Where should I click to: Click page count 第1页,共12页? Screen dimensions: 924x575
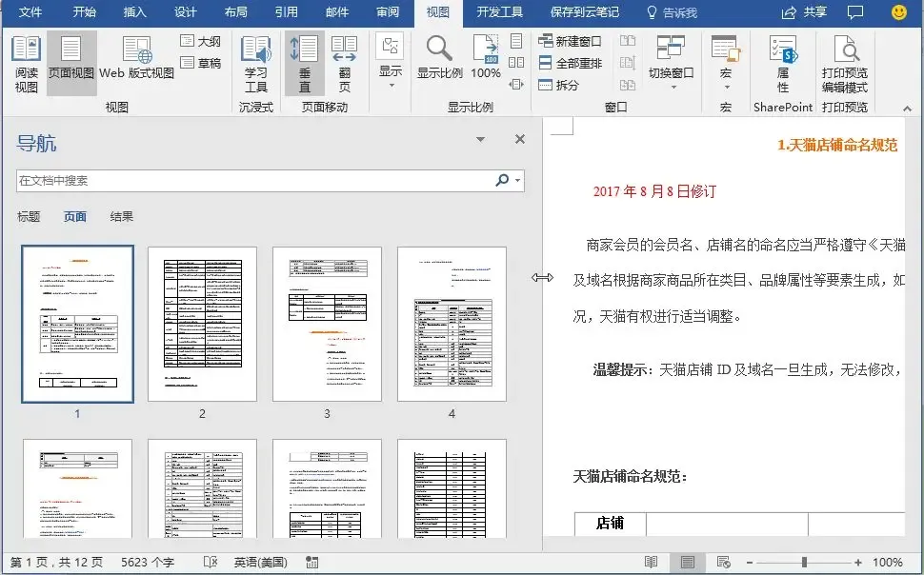(56, 563)
